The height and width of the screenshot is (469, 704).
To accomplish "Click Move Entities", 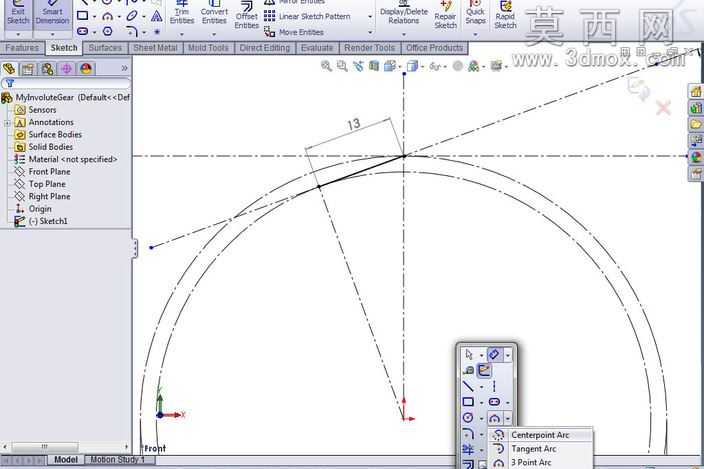I will [294, 32].
